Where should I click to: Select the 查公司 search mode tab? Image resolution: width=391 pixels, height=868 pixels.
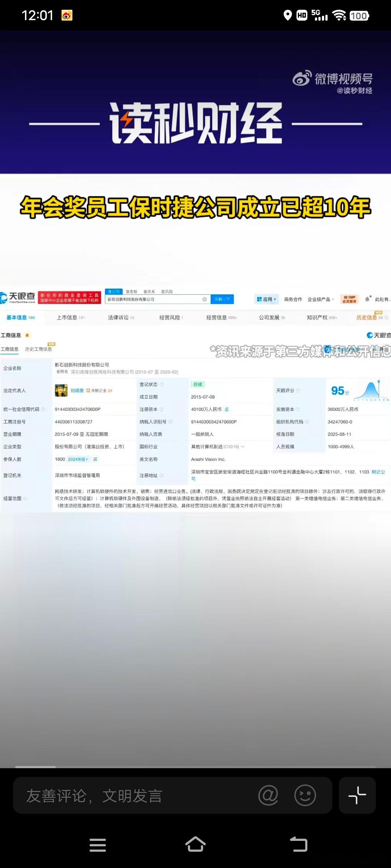(x=114, y=292)
